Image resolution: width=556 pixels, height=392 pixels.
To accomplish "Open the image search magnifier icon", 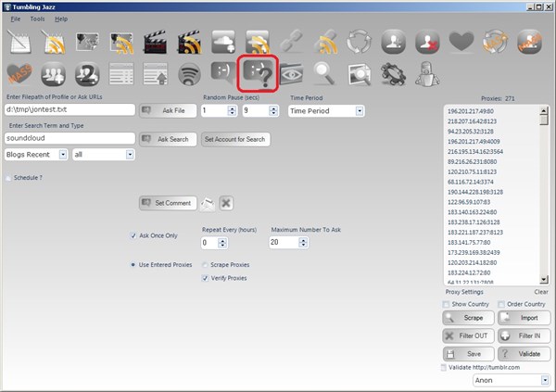I will (360, 74).
